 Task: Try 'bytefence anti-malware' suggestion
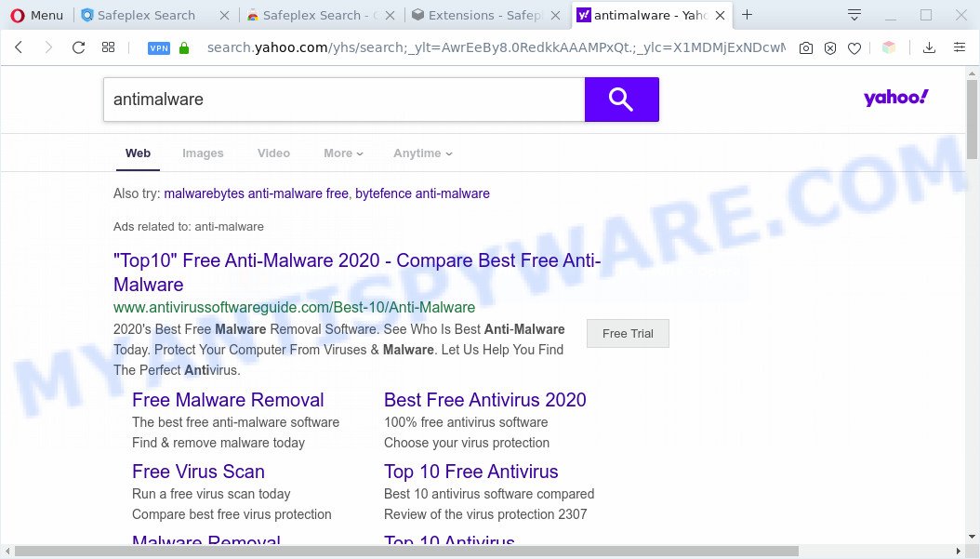tap(422, 193)
